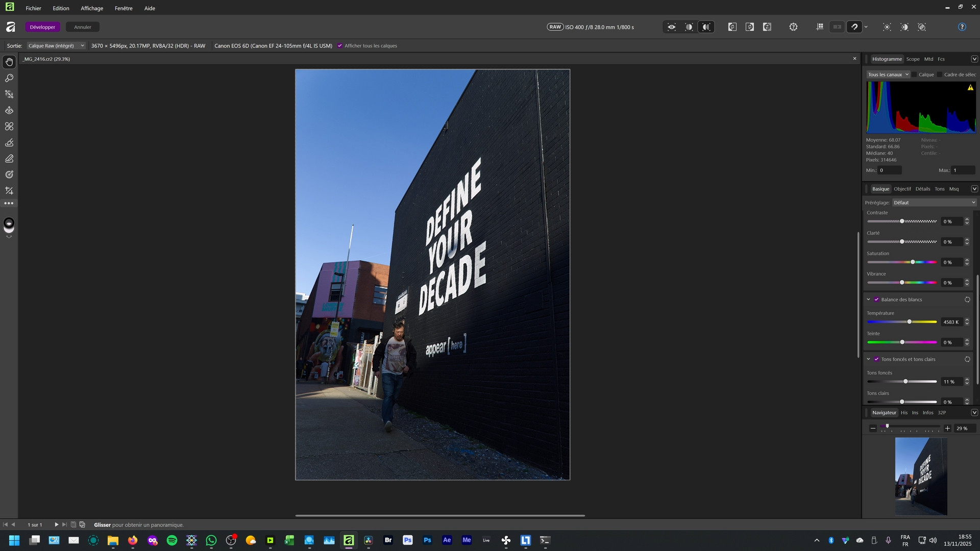Select the Blemish Removal bandage tool
The image size is (980, 551).
(x=9, y=127)
